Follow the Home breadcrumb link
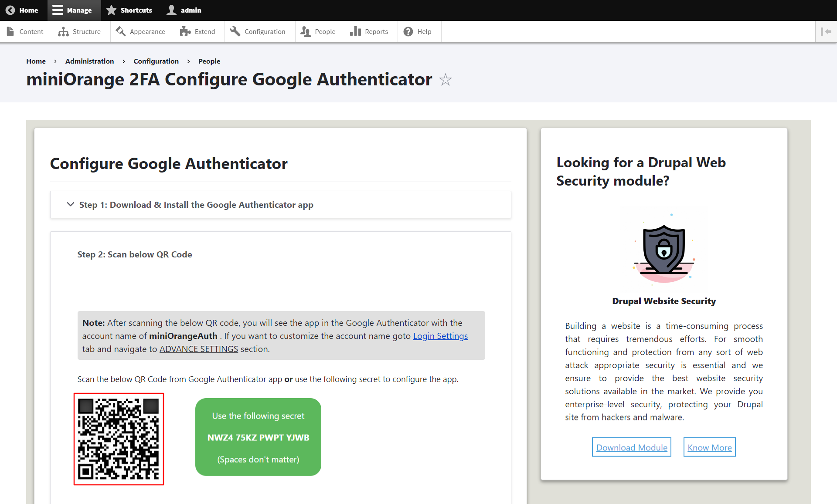Screen dimensions: 837x504 [x=36, y=61]
